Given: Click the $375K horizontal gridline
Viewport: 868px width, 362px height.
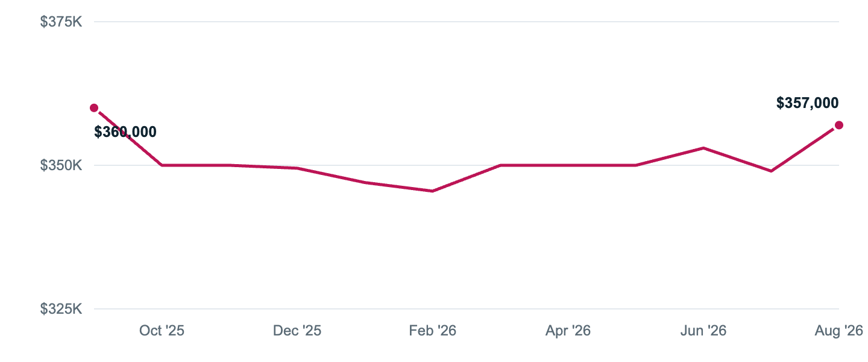Looking at the screenshot, I should click(466, 22).
